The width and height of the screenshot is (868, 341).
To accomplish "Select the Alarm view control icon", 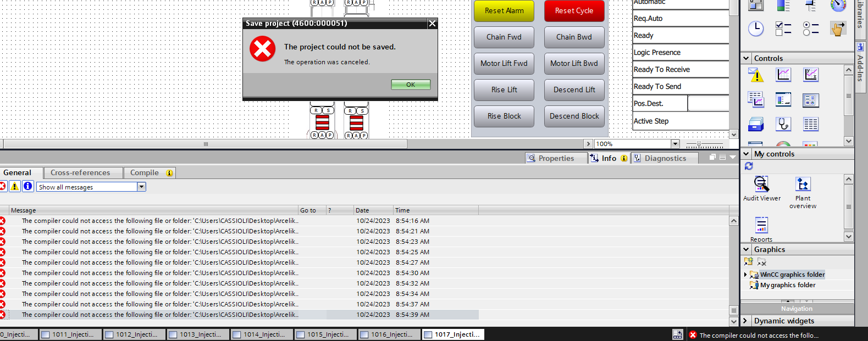I will point(756,74).
